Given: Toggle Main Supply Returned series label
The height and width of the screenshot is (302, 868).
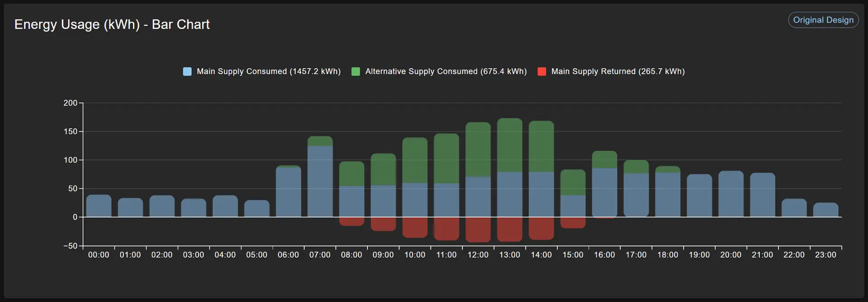Looking at the screenshot, I should point(618,71).
